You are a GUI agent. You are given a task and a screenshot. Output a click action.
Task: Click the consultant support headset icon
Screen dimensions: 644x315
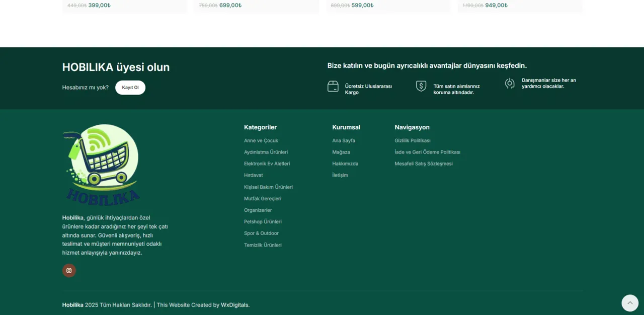(x=510, y=84)
